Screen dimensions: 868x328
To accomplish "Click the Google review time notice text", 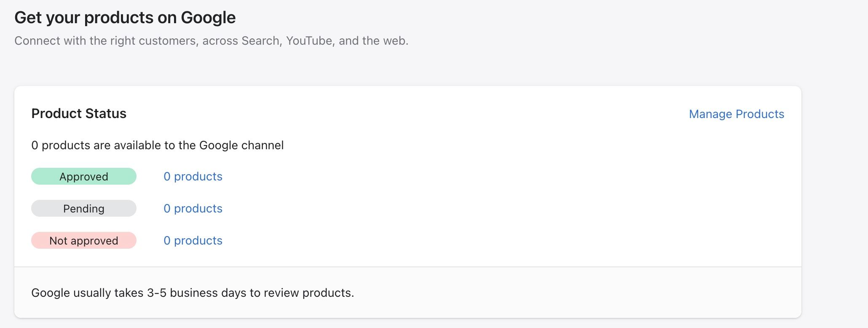I will (193, 293).
